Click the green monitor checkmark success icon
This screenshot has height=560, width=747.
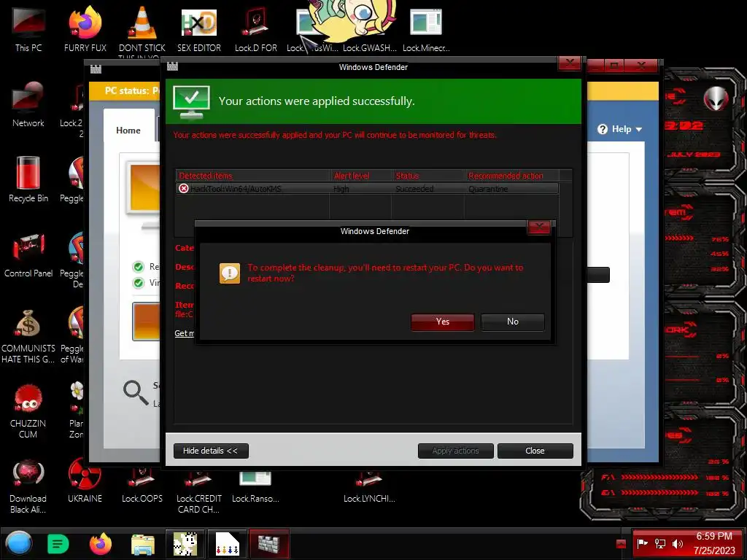pos(192,102)
